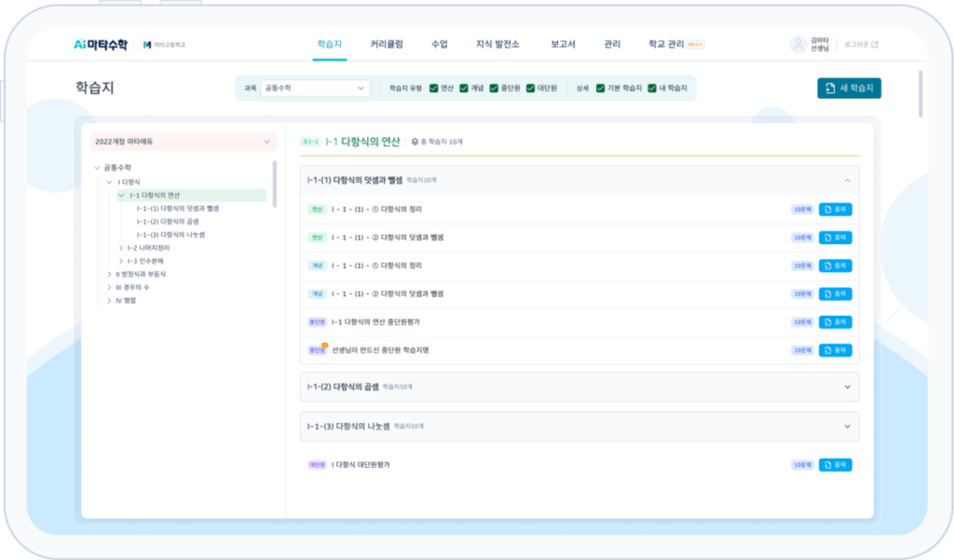Click the AI마타수학 logo
The height and width of the screenshot is (560, 954).
pos(101,45)
